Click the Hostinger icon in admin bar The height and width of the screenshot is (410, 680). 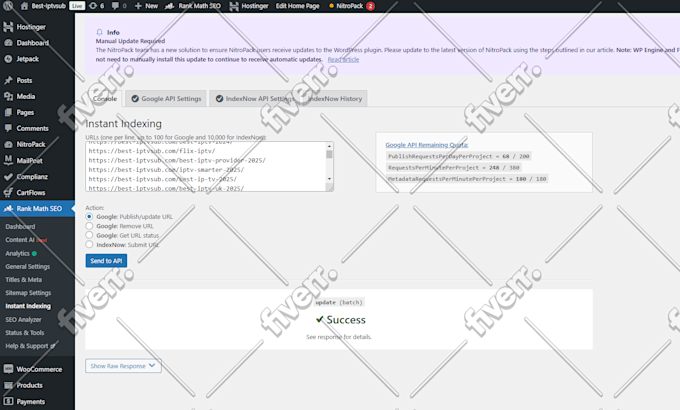pyautogui.click(x=234, y=6)
